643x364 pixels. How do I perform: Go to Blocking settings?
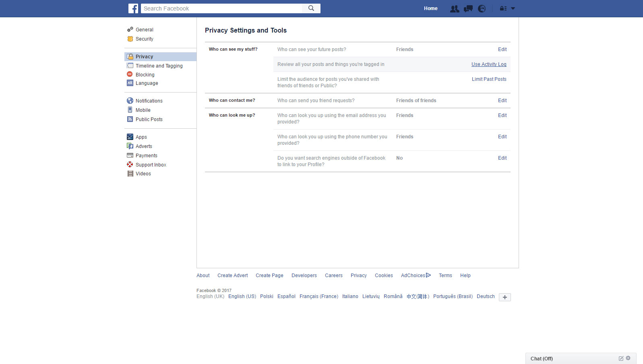click(145, 75)
